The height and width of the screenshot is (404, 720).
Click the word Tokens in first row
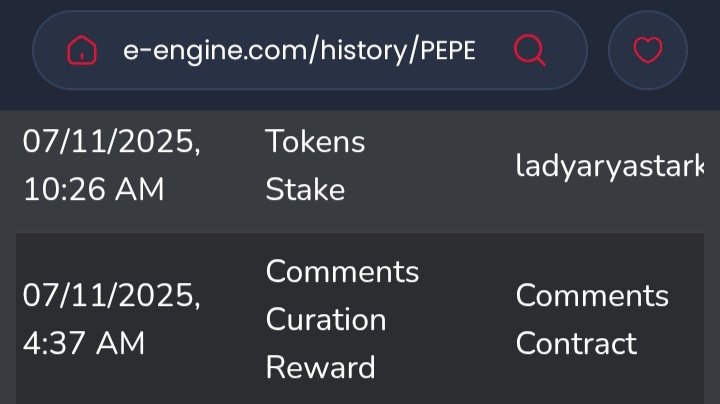click(315, 141)
